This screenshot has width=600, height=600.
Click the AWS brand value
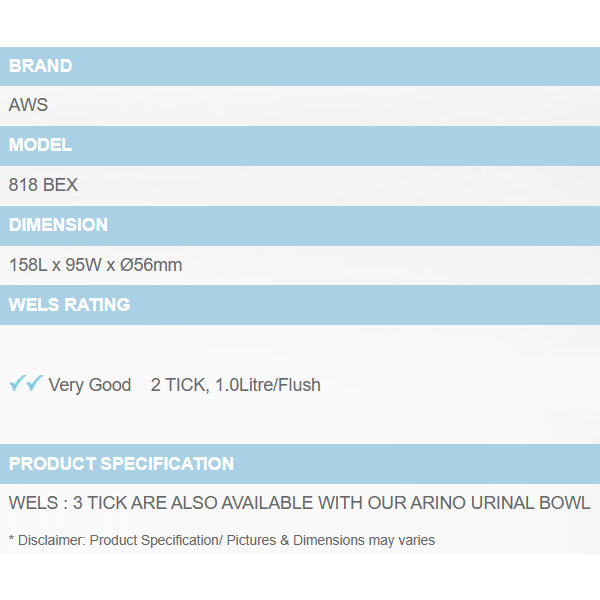28,105
